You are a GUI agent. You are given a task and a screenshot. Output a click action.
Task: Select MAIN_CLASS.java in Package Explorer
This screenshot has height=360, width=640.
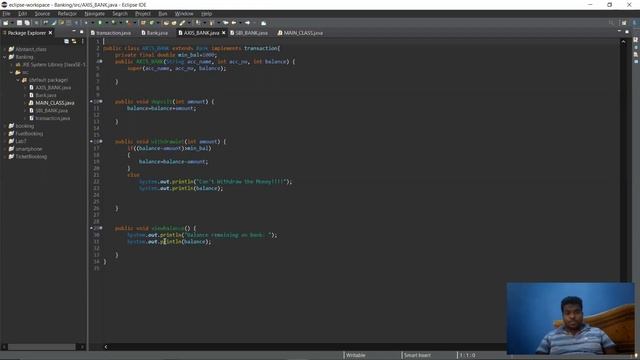click(x=51, y=103)
